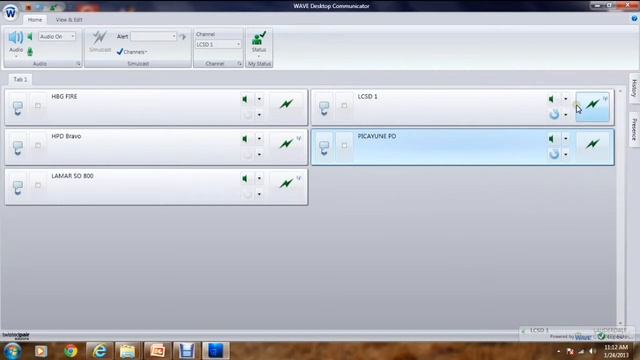The width and height of the screenshot is (640, 360).
Task: Select the PICAYUNE PO channel name
Action: [377, 136]
